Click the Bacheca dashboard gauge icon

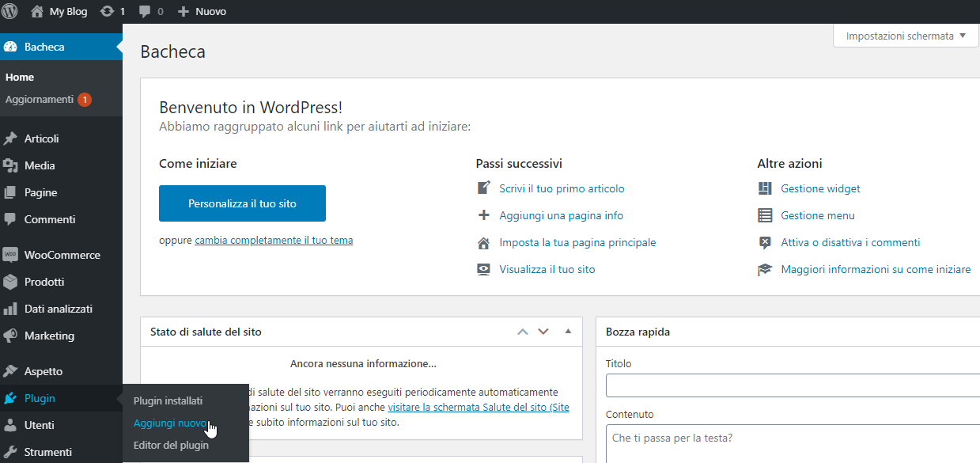(x=10, y=47)
